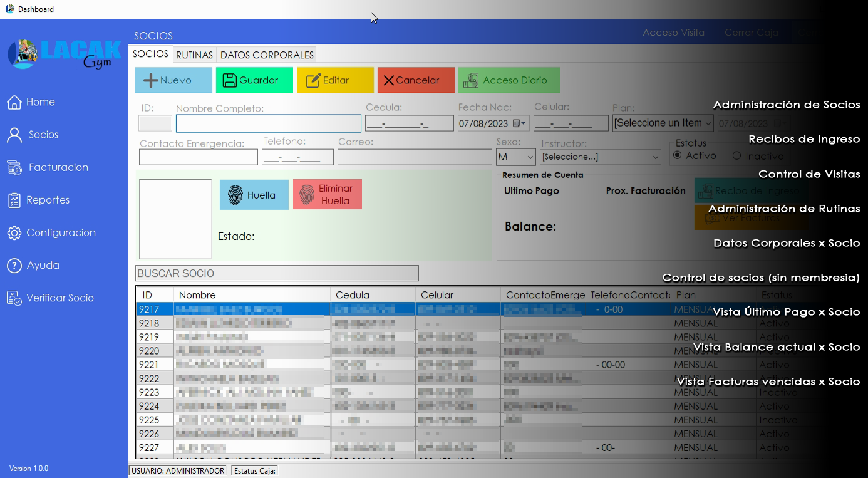Image resolution: width=868 pixels, height=478 pixels.
Task: Select the Activo radio button
Action: [678, 155]
